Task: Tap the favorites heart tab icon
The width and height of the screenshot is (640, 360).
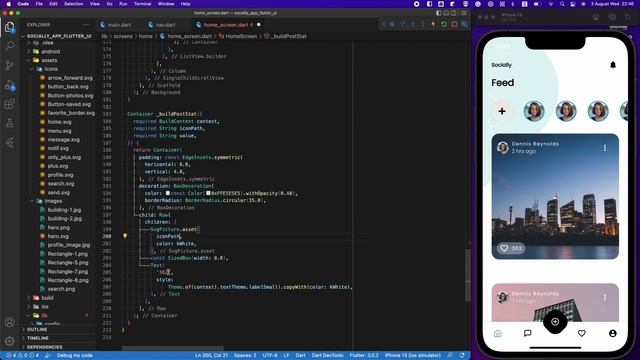Action: [x=582, y=333]
